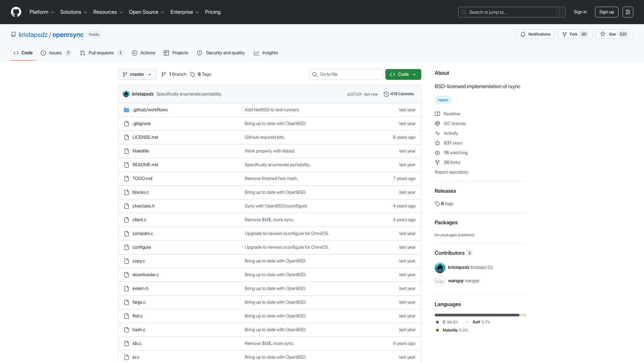The image size is (644, 362).
Task: Click kristapsdz avatar in latest commit row
Action: 126,94
